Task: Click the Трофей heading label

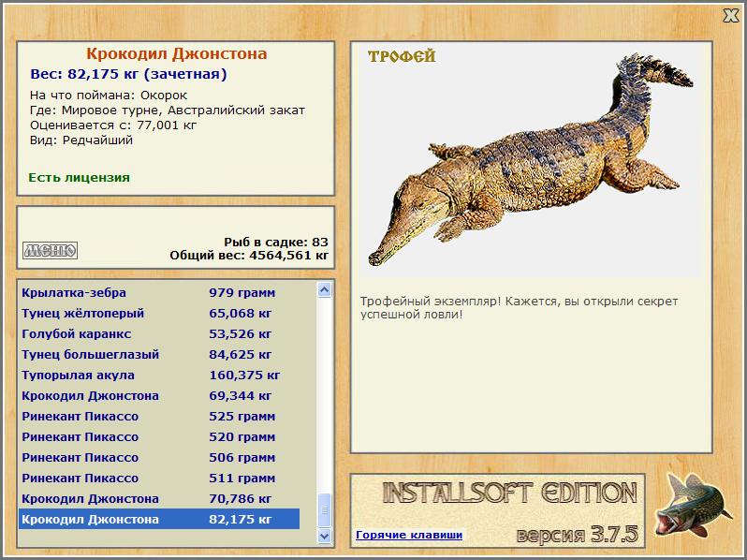Action: pos(402,56)
